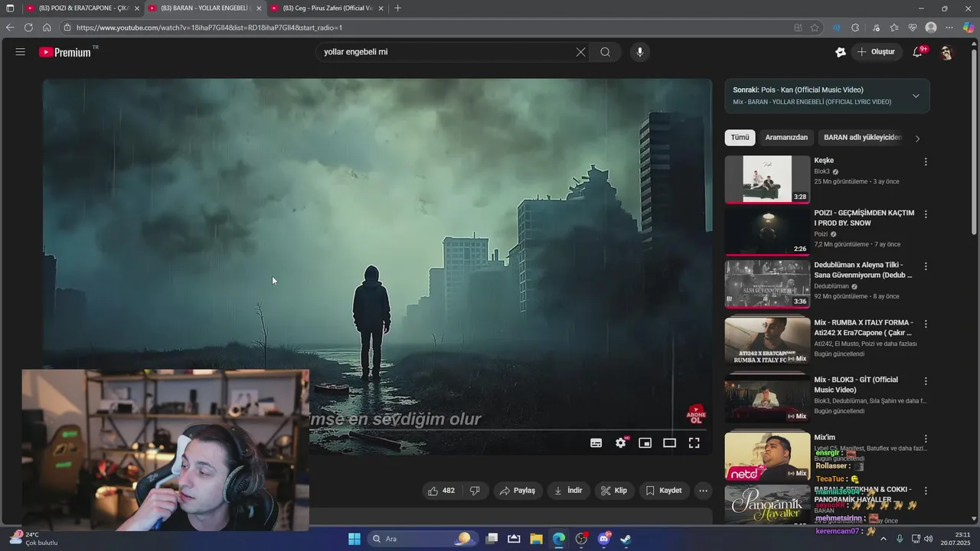Open the taskbar volume control
This screenshot has width=980, height=551.
point(929,539)
